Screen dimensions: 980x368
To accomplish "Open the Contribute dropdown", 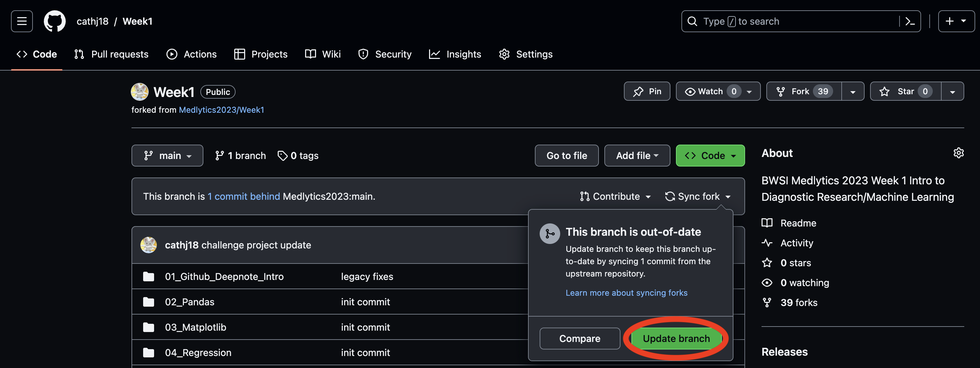I will (x=615, y=196).
